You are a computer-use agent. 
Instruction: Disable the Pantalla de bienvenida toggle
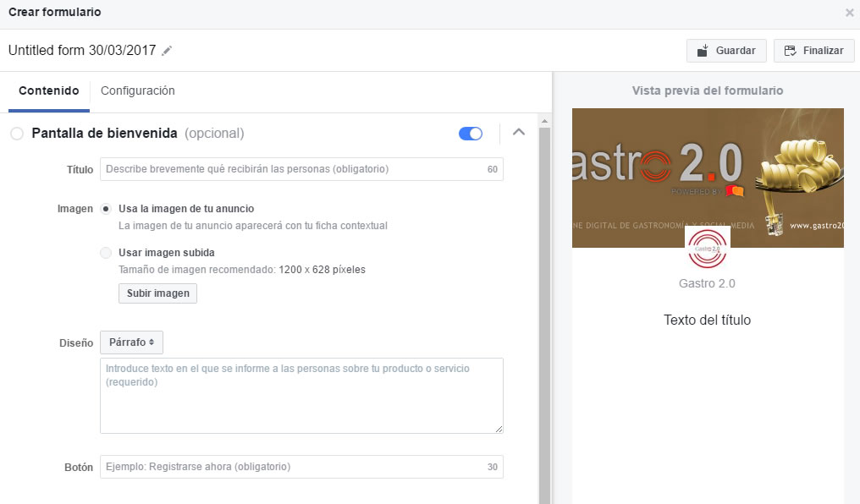[470, 133]
